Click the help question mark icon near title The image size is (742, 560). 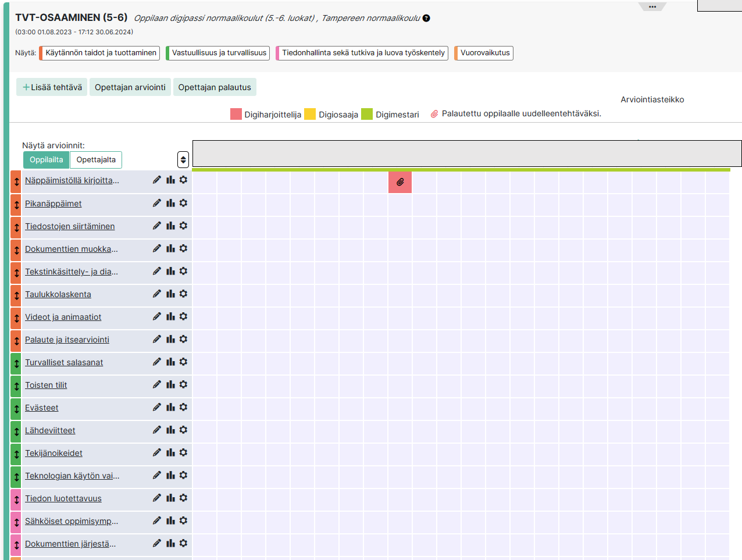coord(426,18)
